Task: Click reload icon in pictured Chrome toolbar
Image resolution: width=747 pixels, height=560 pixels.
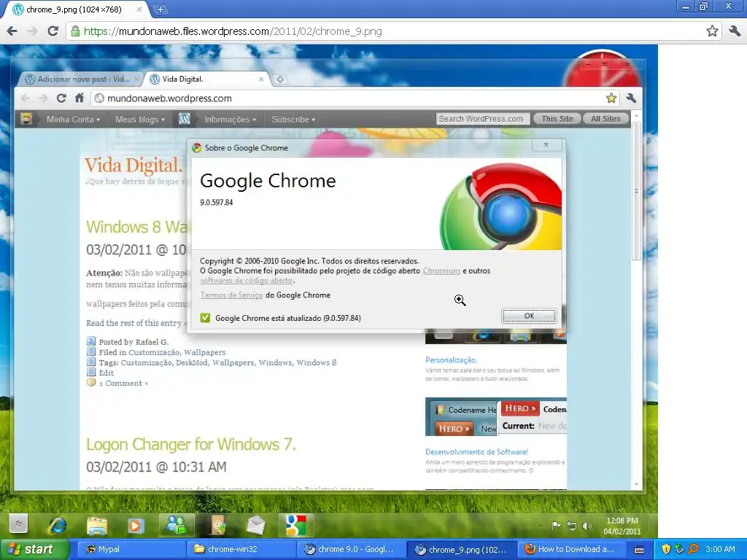Action: pyautogui.click(x=61, y=98)
